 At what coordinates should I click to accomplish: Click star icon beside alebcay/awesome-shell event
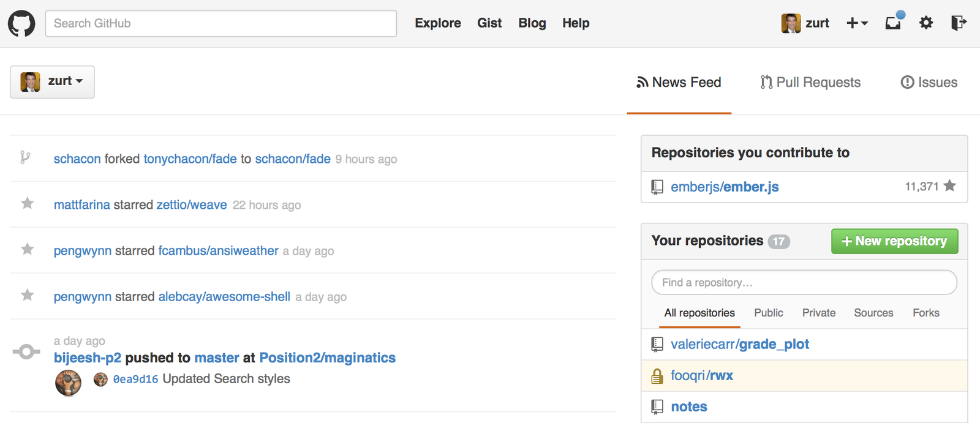point(28,295)
